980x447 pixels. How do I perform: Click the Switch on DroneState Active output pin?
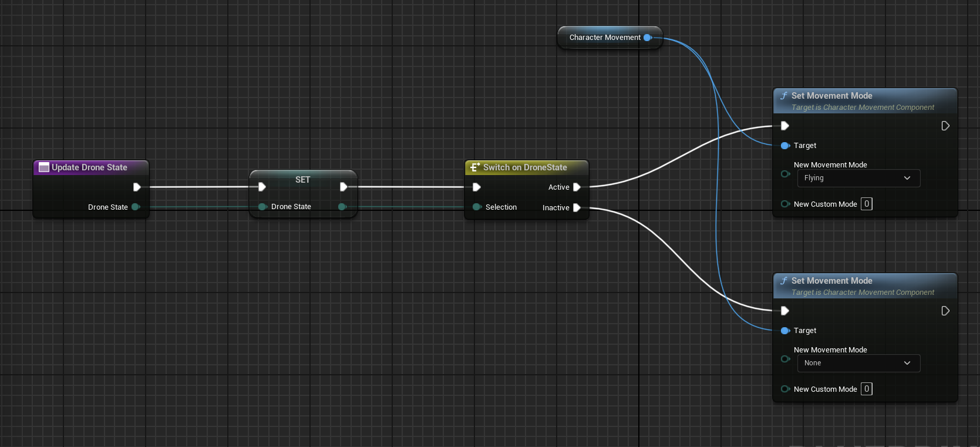[x=577, y=187]
